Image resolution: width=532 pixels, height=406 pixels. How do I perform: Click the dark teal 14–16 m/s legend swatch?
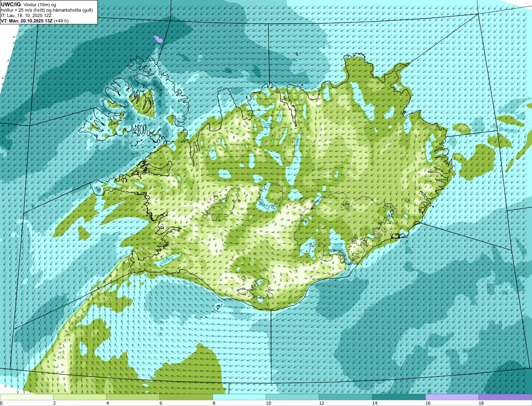pyautogui.click(x=399, y=397)
